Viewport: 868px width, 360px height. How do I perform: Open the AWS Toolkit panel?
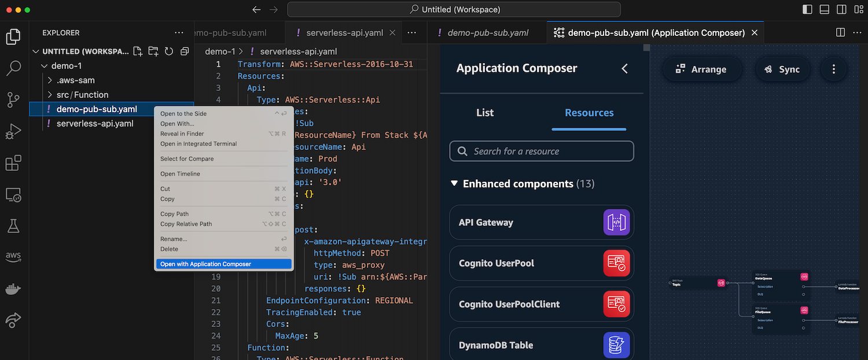point(13,257)
